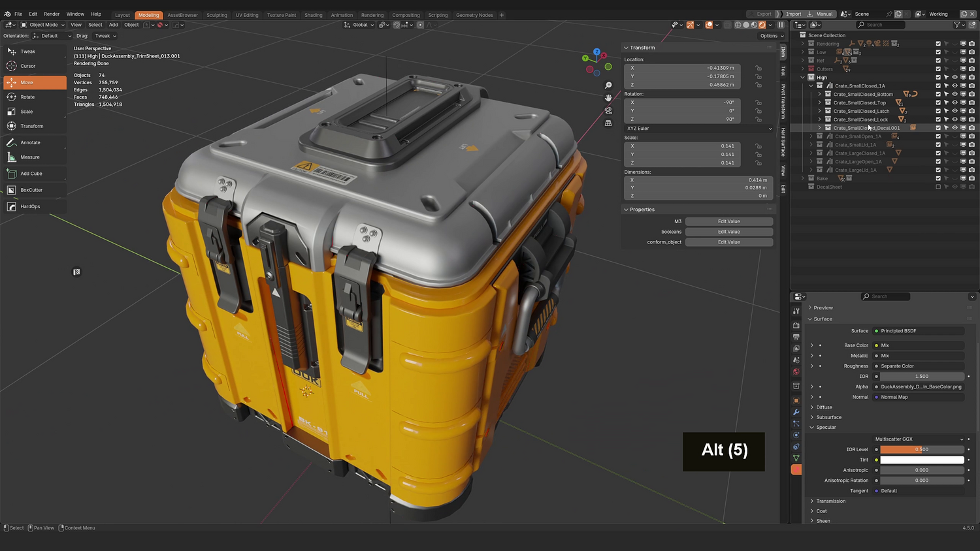This screenshot has width=980, height=551.
Task: Activate the Transform tool
Action: point(35,126)
